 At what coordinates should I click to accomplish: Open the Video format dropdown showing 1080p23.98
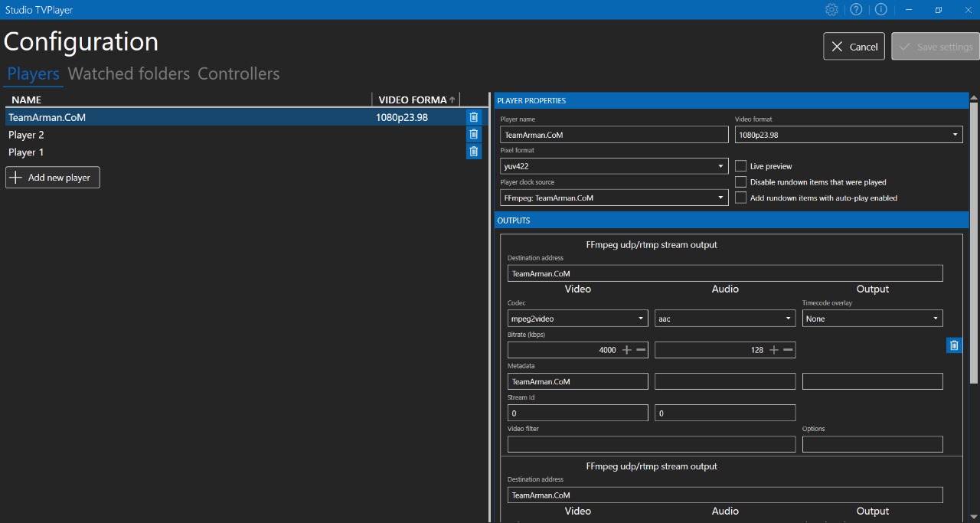coord(848,135)
